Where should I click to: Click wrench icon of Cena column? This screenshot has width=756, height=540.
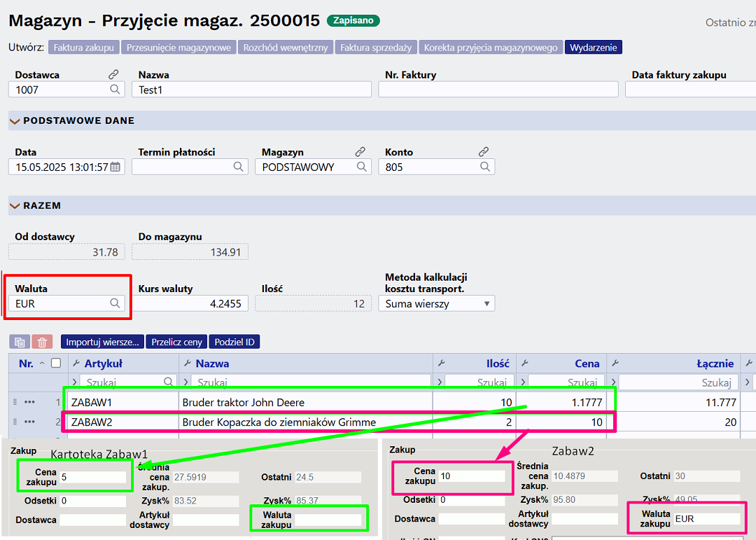[525, 364]
